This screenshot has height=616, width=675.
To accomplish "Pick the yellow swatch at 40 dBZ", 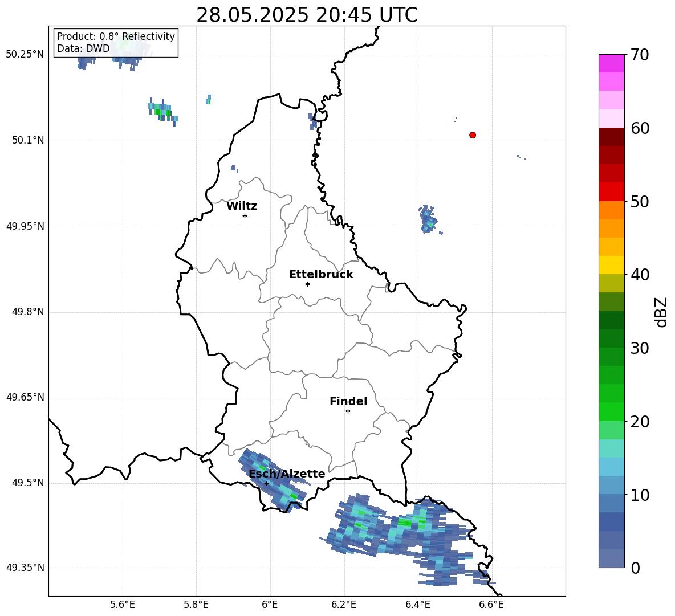I will coord(611,265).
